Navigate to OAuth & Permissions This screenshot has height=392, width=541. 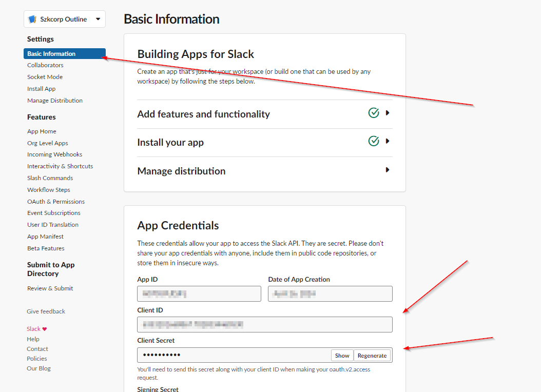point(56,201)
